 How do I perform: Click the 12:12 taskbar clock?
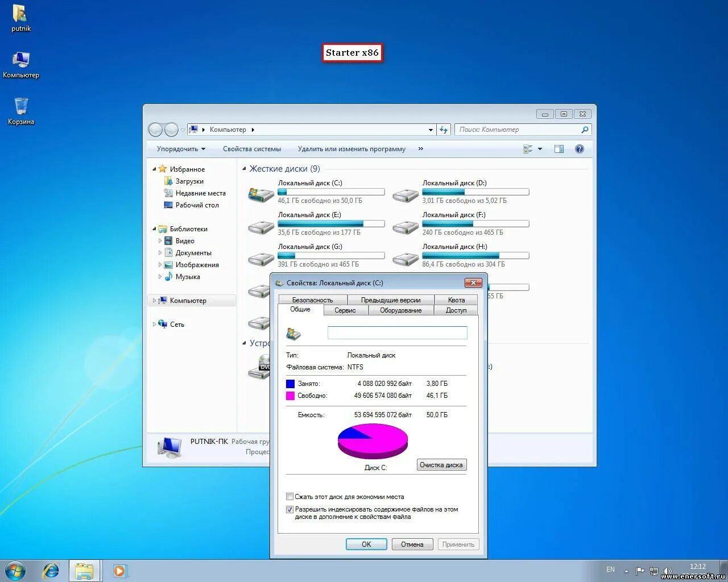coord(698,567)
